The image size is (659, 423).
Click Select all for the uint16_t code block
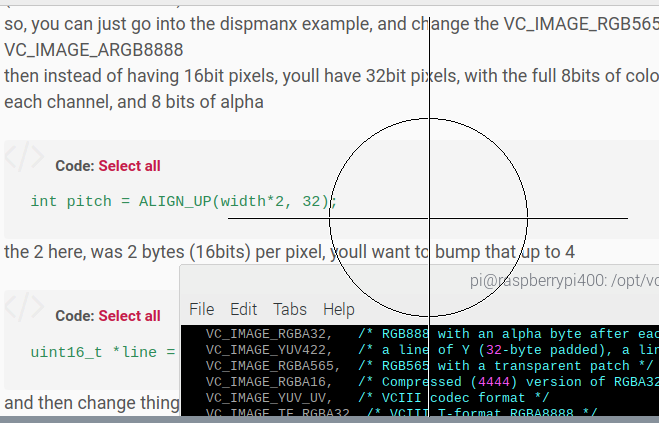point(129,316)
